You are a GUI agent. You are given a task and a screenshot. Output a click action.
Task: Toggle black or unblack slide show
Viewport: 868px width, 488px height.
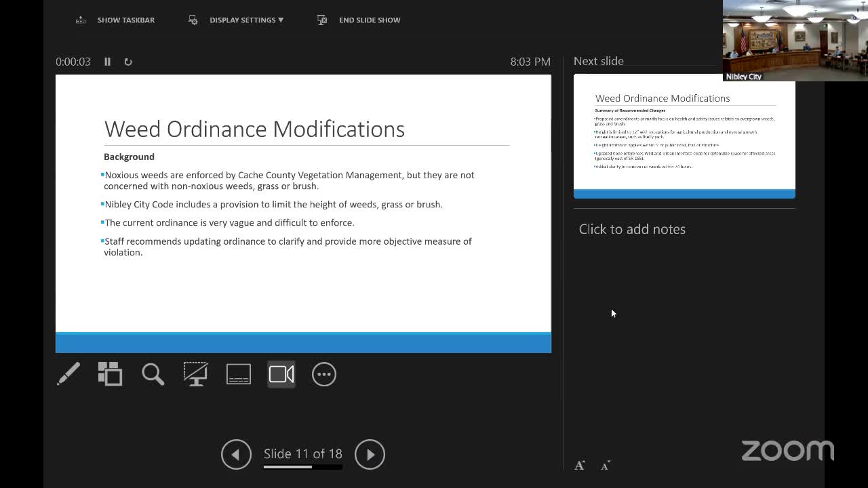click(x=195, y=374)
